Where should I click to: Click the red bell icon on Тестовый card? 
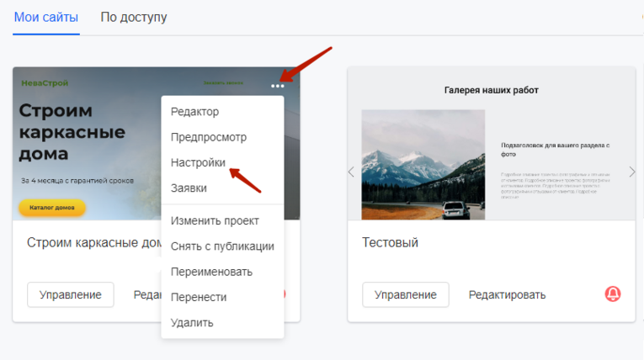pyautogui.click(x=612, y=294)
